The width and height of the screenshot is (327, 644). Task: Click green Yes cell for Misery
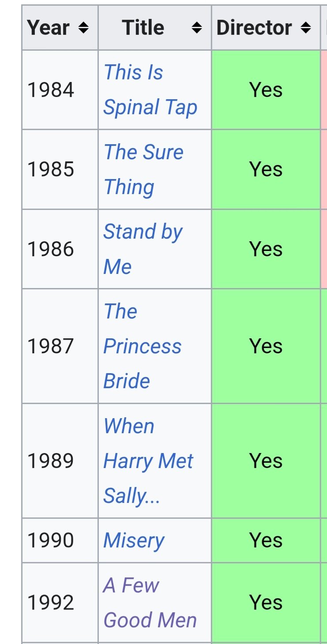click(x=266, y=540)
